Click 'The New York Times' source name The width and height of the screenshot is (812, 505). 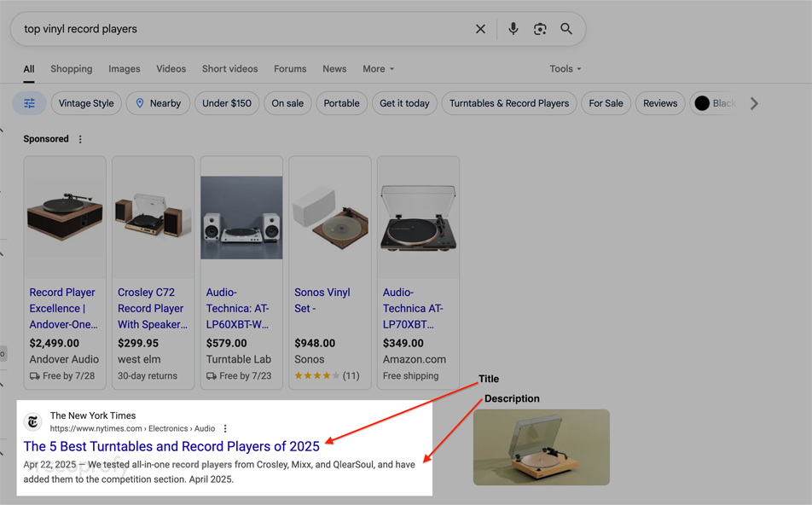pyautogui.click(x=93, y=415)
